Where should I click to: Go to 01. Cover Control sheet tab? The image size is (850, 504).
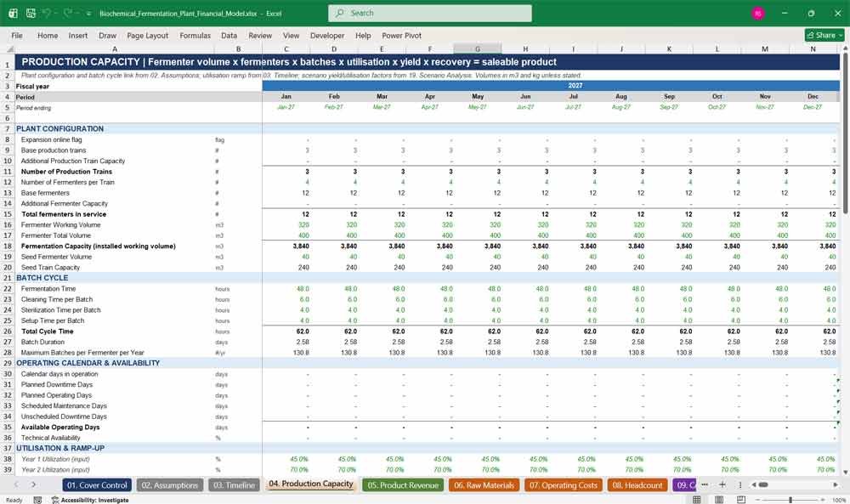pos(97,485)
